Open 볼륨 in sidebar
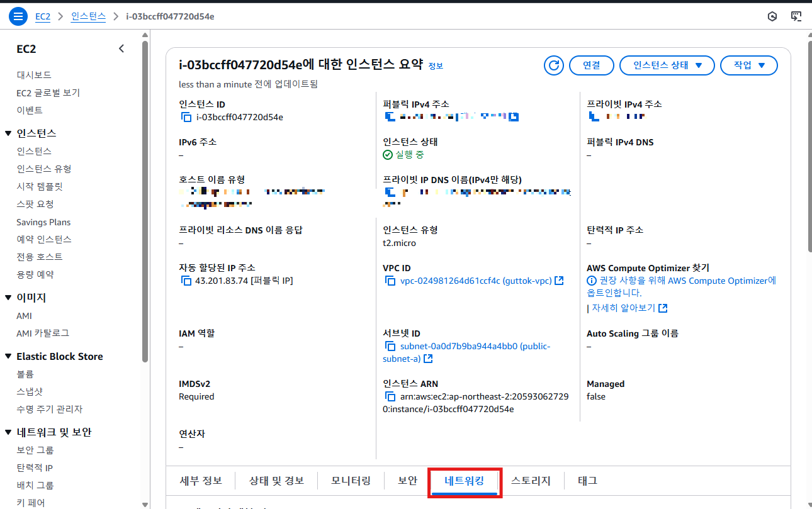812x509 pixels. pos(25,374)
